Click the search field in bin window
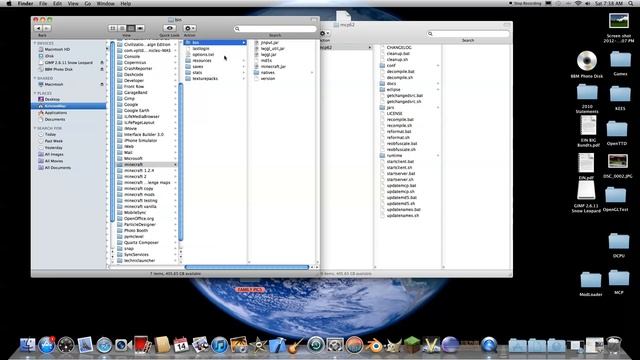Screen dimensions: 640x360 275,29
